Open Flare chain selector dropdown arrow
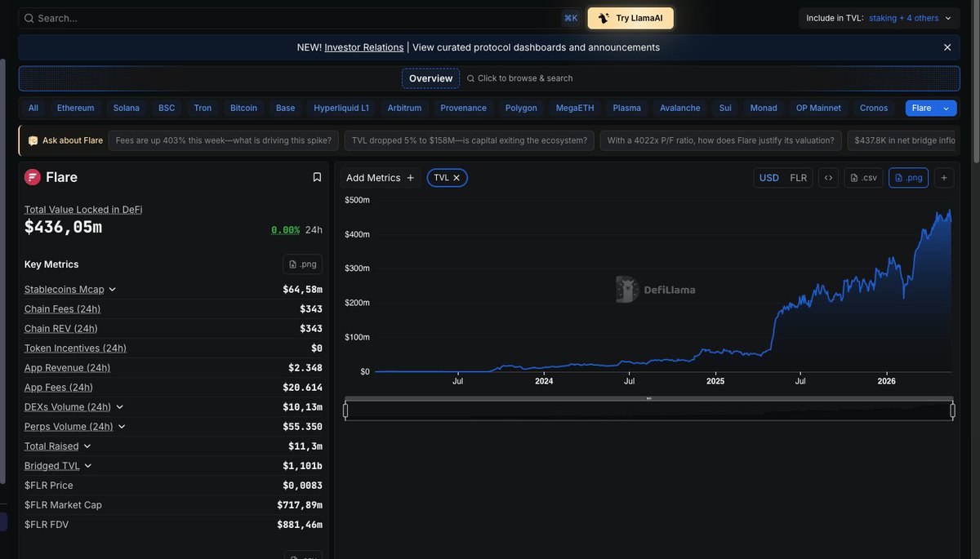Image resolution: width=980 pixels, height=559 pixels. point(947,108)
